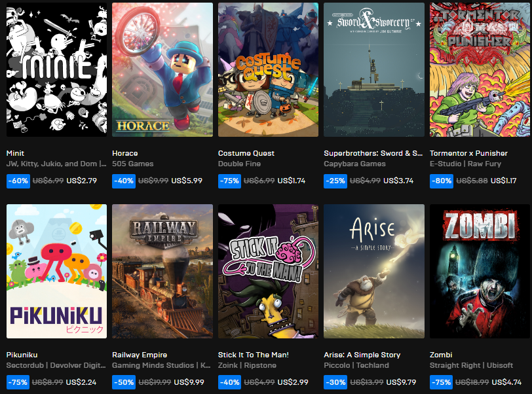Open the Arise: A Simple Story title

pyautogui.click(x=362, y=355)
